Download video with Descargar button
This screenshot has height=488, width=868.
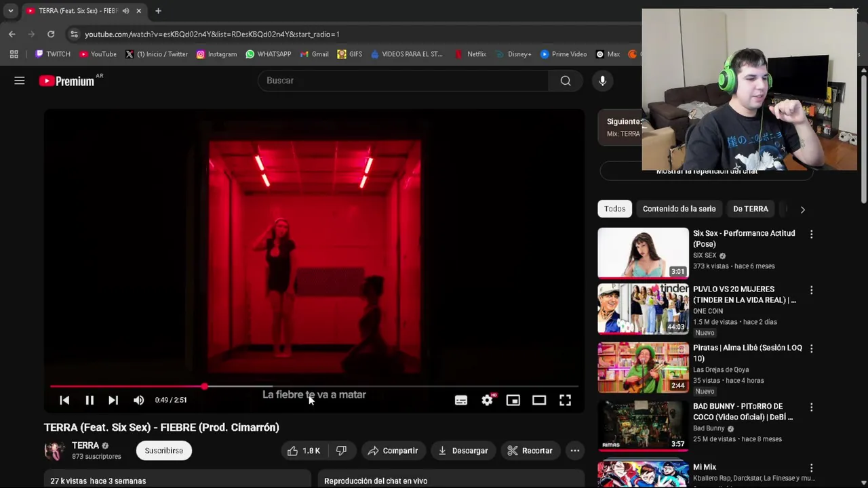[463, 451]
